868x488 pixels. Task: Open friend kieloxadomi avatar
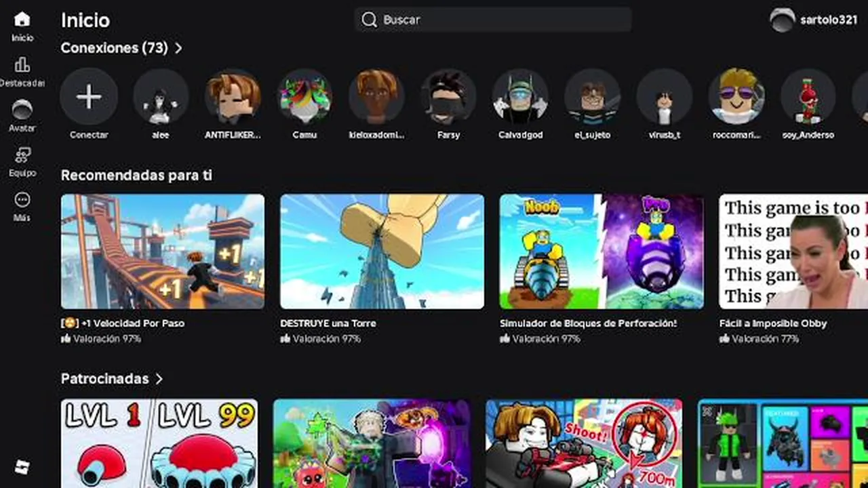(x=376, y=96)
